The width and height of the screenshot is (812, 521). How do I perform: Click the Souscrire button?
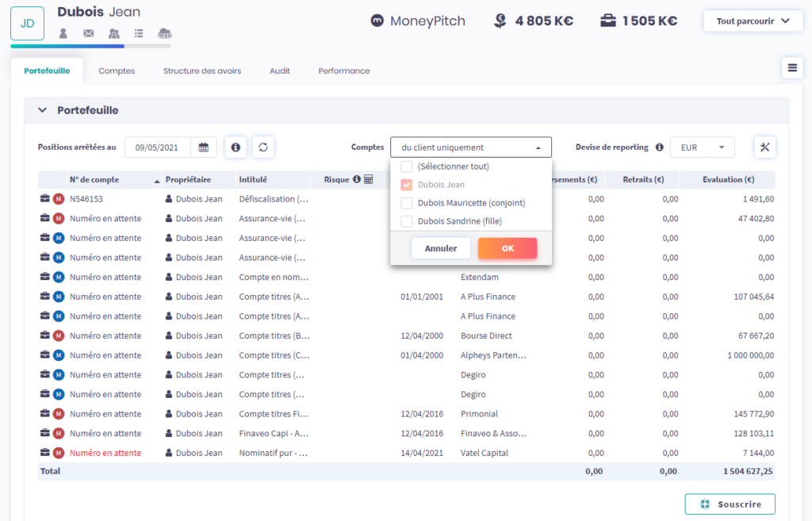pyautogui.click(x=730, y=504)
